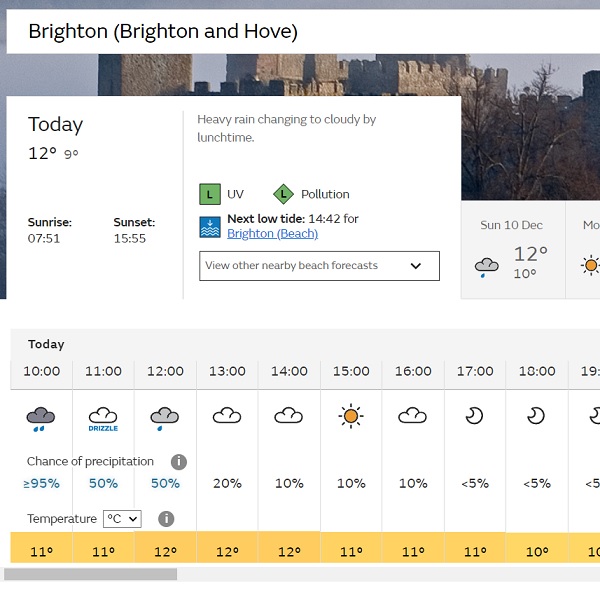Click the 15:00 sunny icon
Viewport: 600px width, 595px height.
point(351,416)
